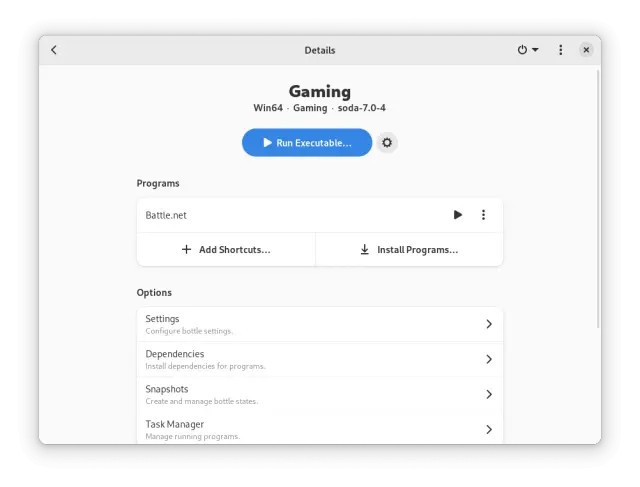Open Battle.net's three-dot options menu
Viewport: 640px width, 487px height.
pos(483,215)
